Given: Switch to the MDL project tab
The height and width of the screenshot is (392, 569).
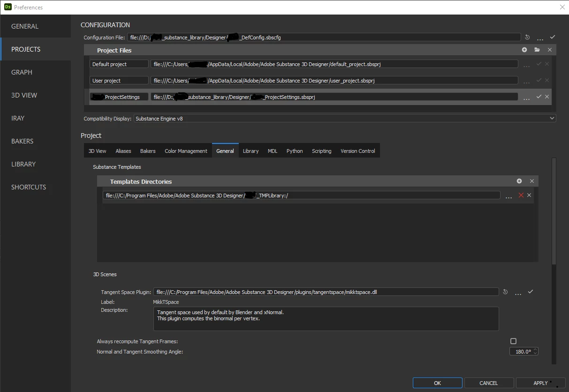Looking at the screenshot, I should click(x=273, y=151).
